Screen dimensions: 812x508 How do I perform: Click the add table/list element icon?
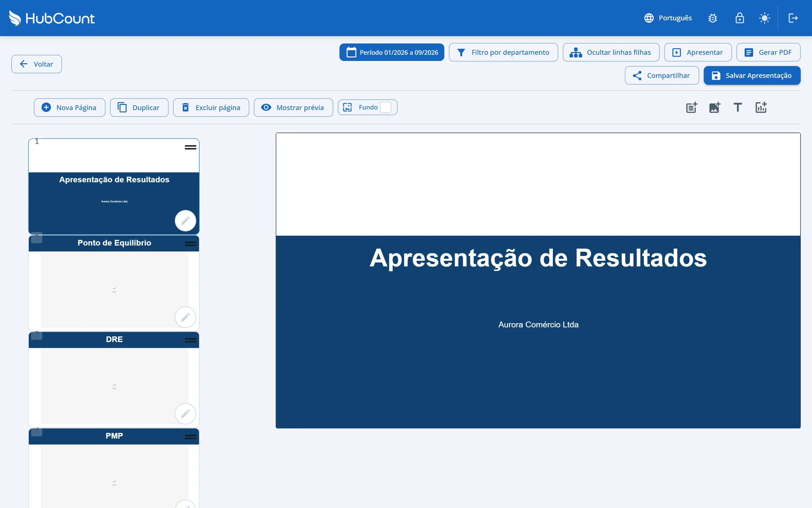pos(692,107)
